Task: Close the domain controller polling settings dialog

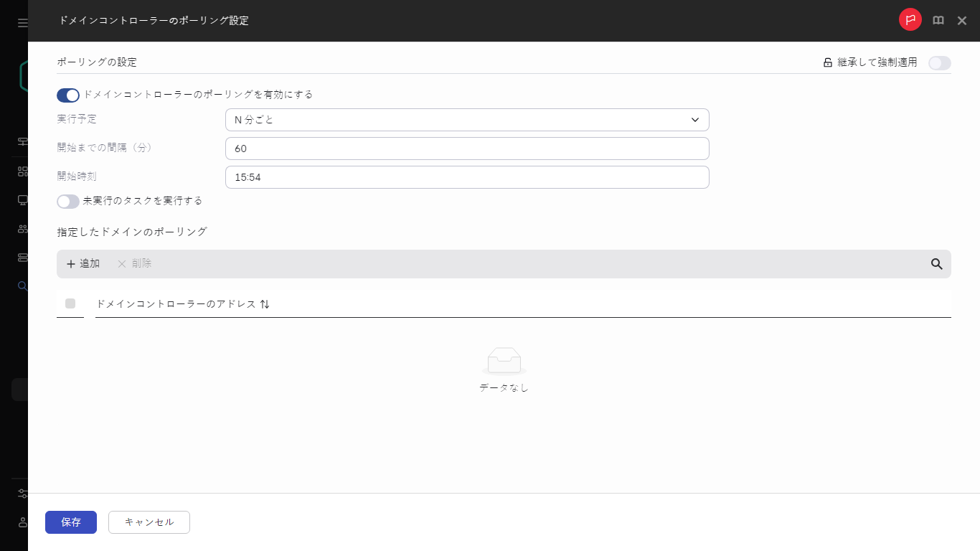Action: point(962,21)
